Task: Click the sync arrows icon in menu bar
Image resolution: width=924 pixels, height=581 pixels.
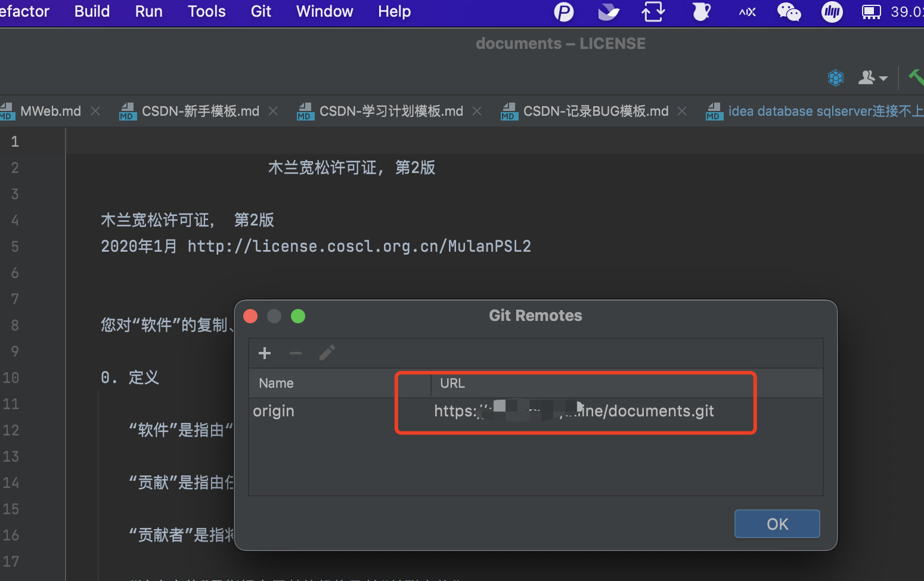Action: click(653, 11)
